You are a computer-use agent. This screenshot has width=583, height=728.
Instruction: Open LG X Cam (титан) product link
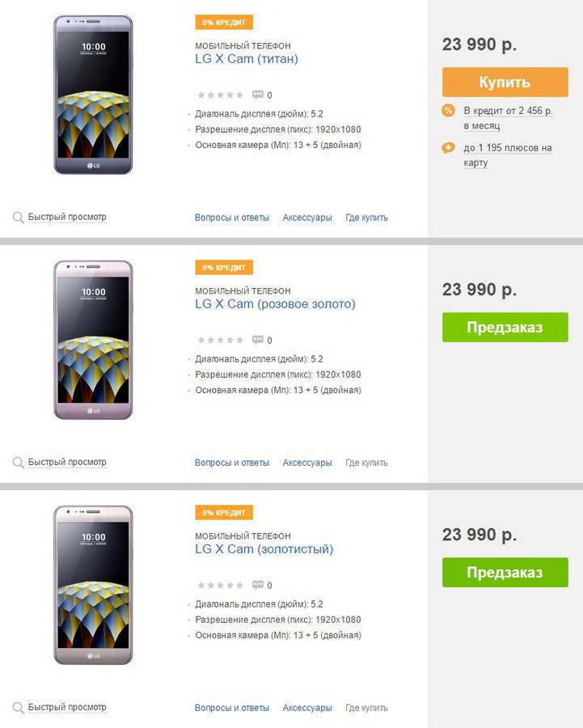pos(247,59)
